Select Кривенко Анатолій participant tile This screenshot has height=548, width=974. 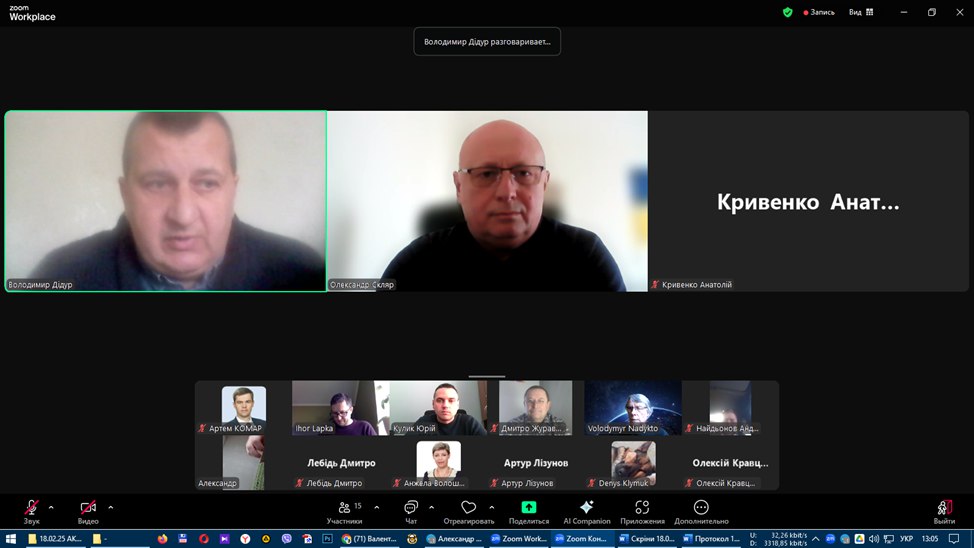coord(809,201)
